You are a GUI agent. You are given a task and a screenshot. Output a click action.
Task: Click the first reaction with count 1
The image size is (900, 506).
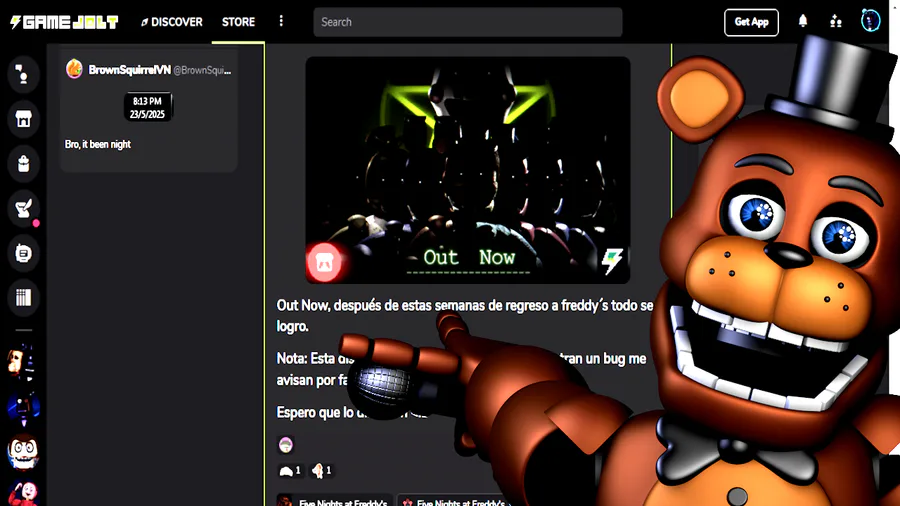point(290,471)
